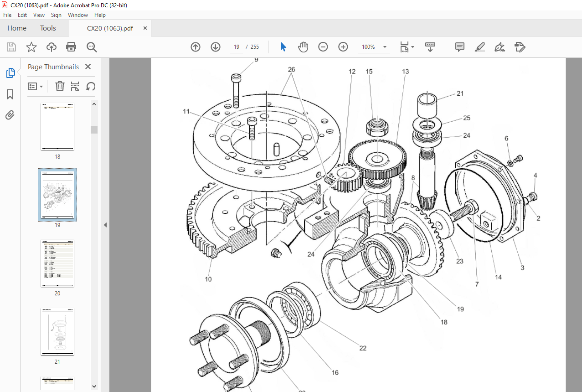Viewport: 582px width, 392px height.
Task: Click the thumbnails scroll down arrow
Action: click(94, 387)
